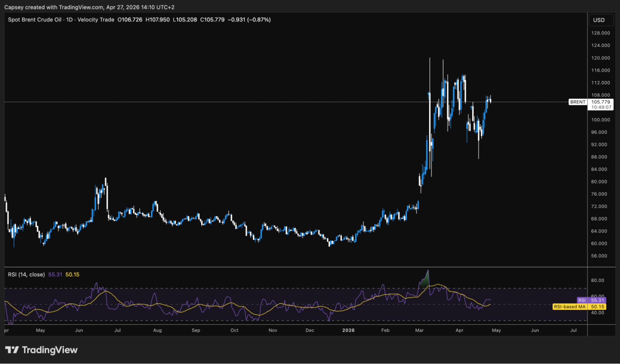Click the 1D timeframe in header
The image size is (620, 364).
[69, 20]
